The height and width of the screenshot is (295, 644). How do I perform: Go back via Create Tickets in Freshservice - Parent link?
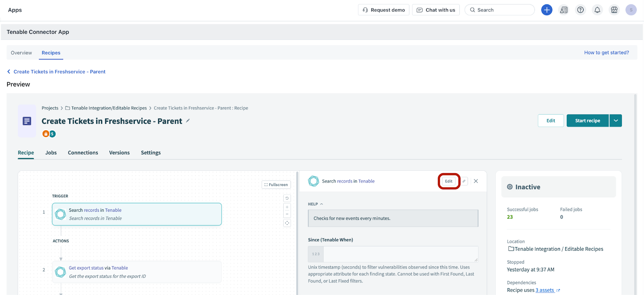point(60,72)
